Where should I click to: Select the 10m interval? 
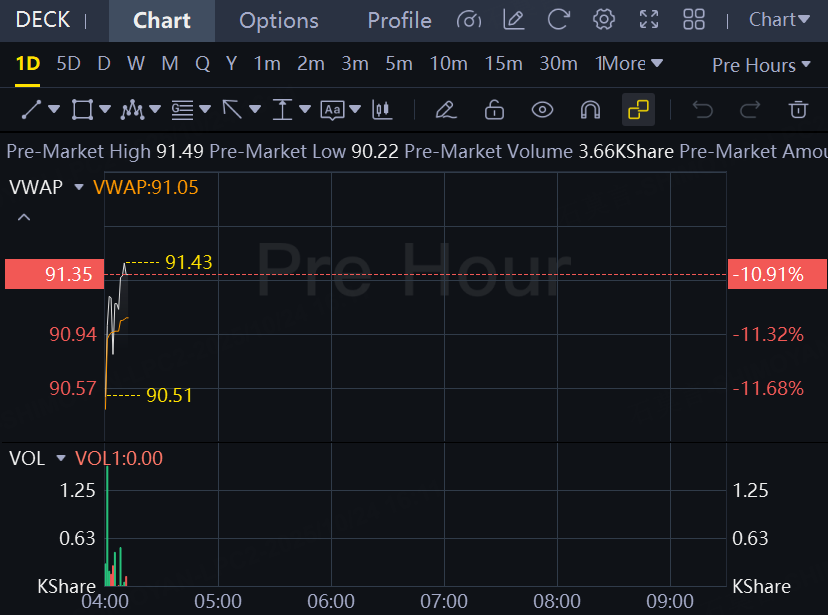pos(448,64)
